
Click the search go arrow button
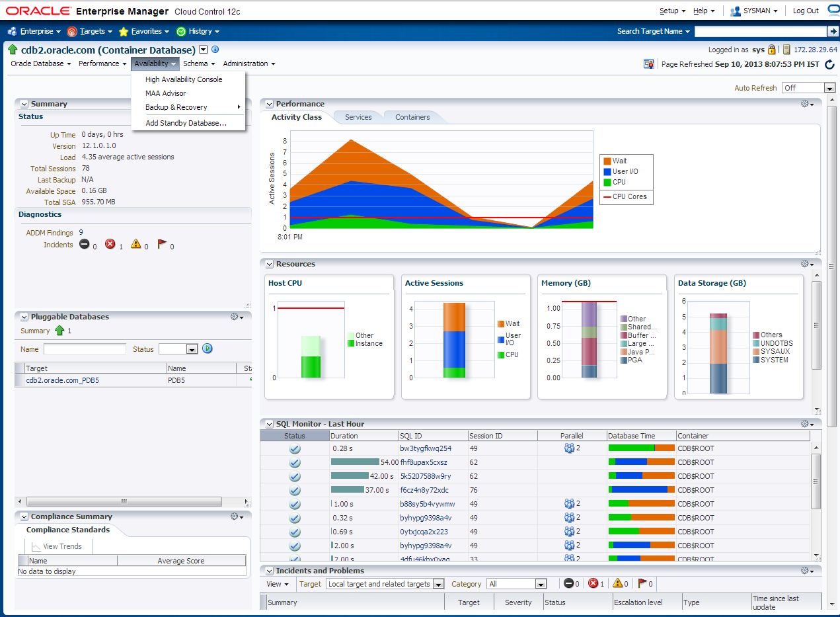(x=832, y=31)
